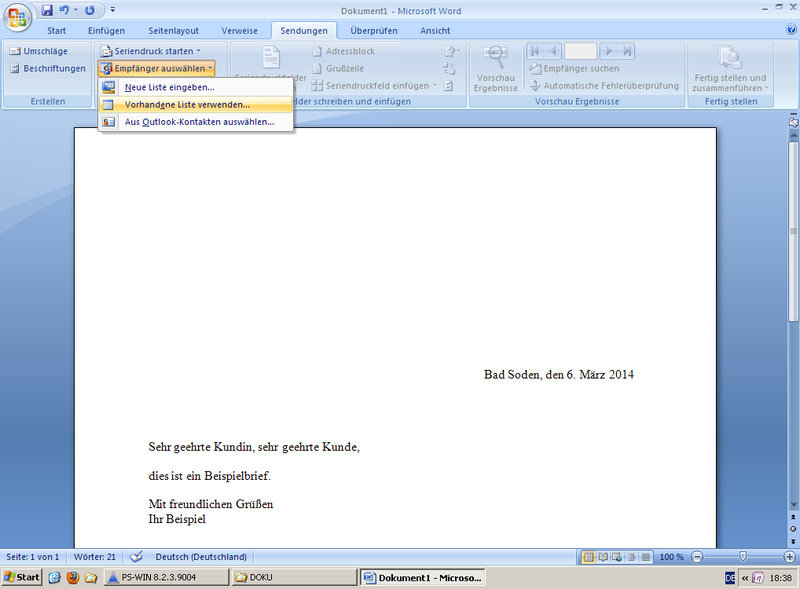
Task: Click the select browse object circle
Action: 793,529
